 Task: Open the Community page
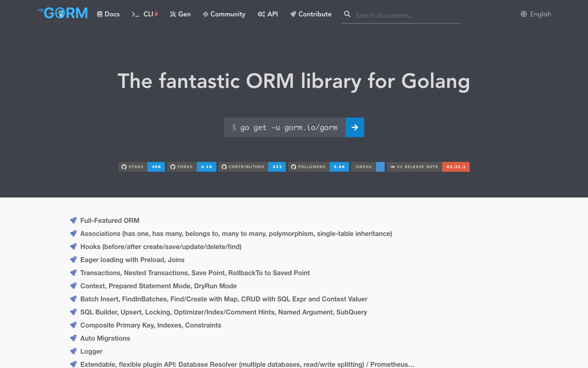(224, 14)
